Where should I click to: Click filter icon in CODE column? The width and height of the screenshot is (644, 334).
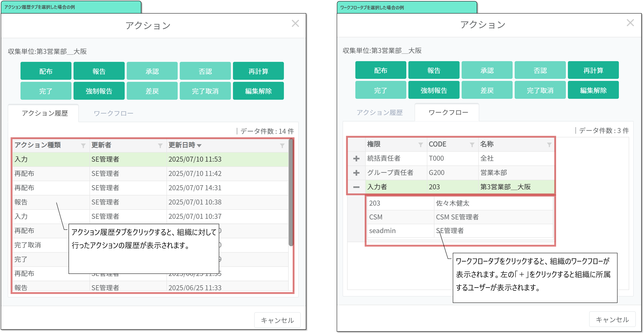tap(472, 144)
